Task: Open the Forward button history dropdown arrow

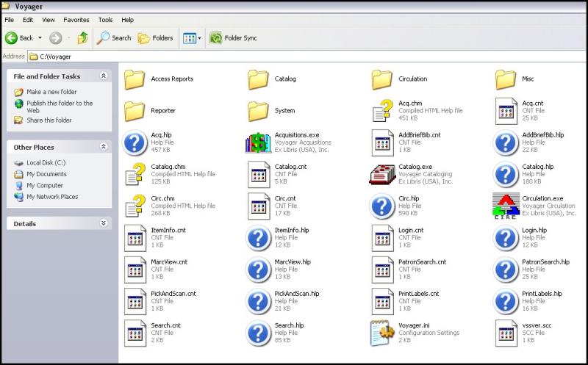Action: (68, 38)
